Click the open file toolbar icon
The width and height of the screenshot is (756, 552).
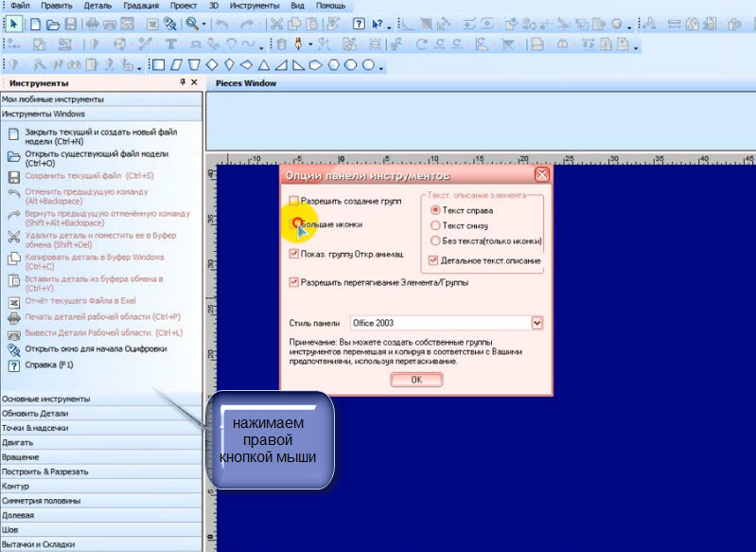(x=53, y=24)
